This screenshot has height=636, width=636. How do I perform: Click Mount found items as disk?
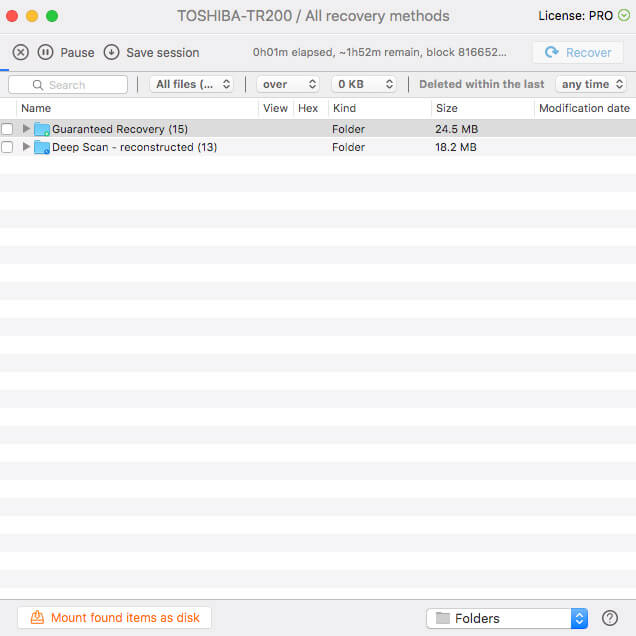[x=115, y=618]
